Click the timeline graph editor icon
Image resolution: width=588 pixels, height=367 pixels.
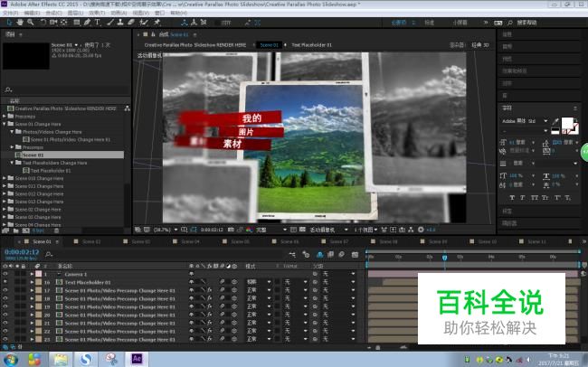click(355, 255)
